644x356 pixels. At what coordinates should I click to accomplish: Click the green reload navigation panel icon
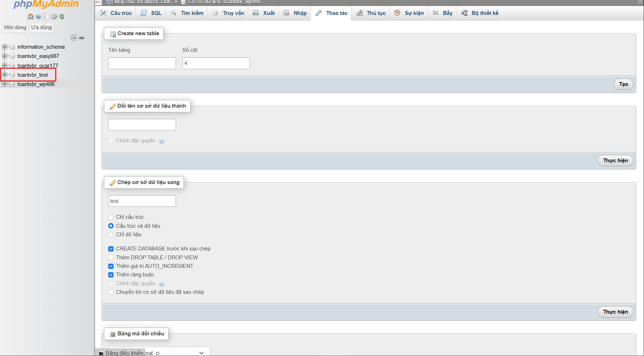pos(62,16)
